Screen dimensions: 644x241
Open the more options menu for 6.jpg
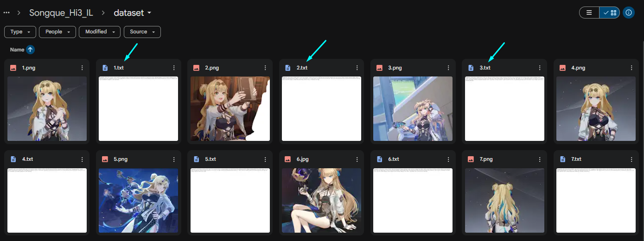[x=357, y=159]
